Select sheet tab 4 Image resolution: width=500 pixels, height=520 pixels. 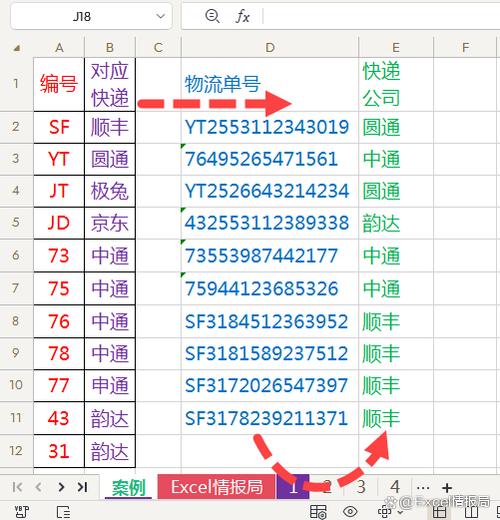395,487
